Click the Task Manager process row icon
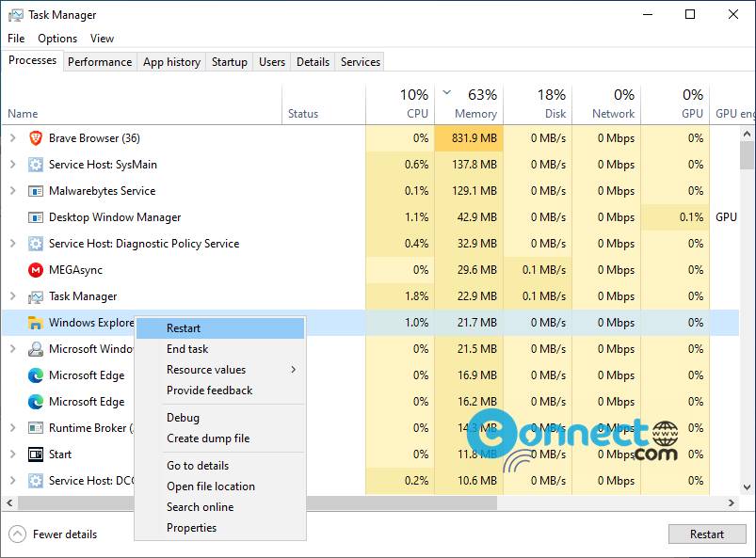This screenshot has width=756, height=558. click(36, 296)
